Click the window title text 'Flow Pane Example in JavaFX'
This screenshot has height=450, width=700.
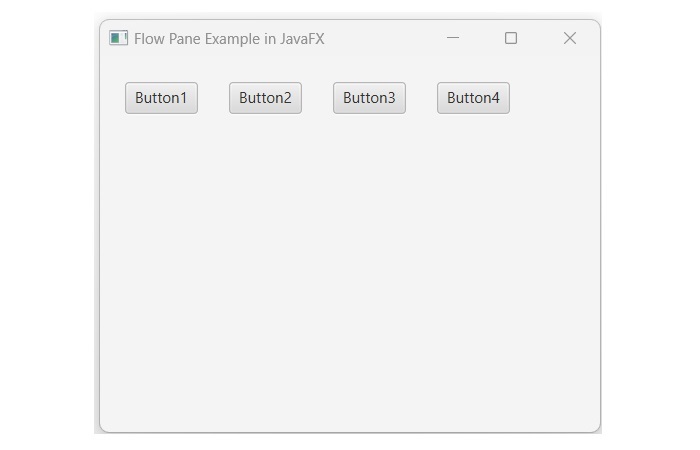coord(229,39)
